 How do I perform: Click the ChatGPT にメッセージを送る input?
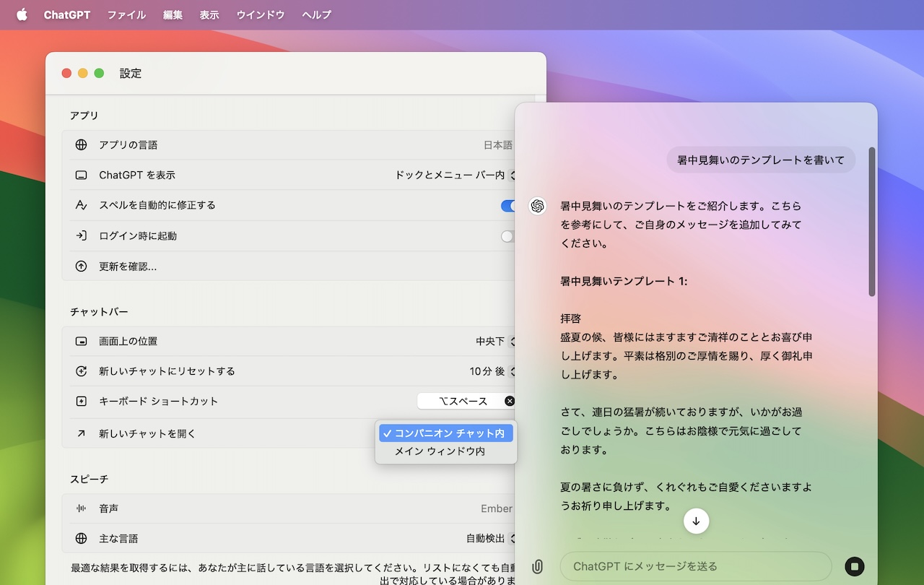[696, 566]
